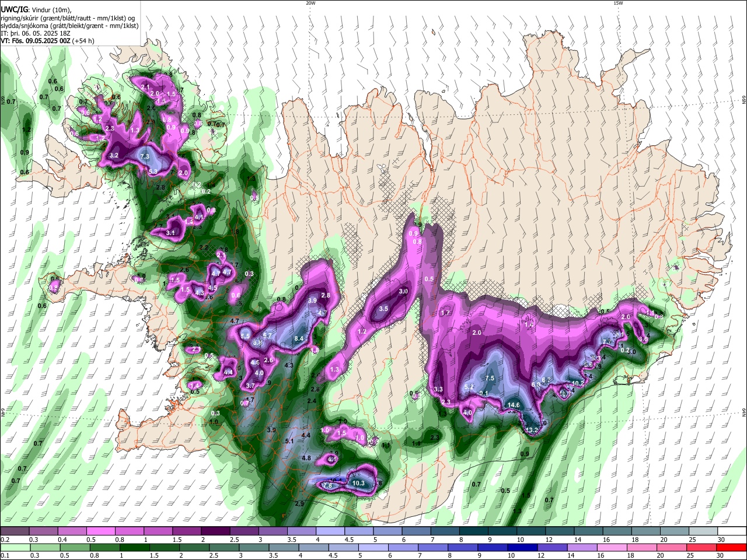
Task: Click the 30 label in the top legend row
Action: (x=721, y=539)
